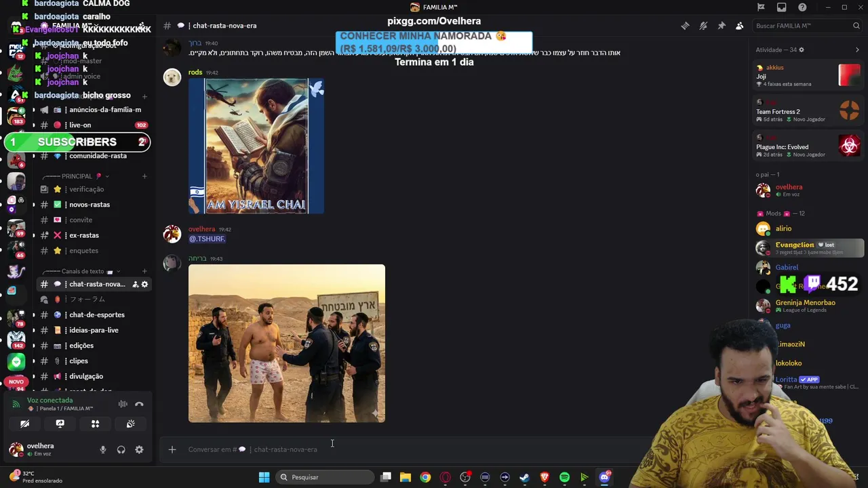Select member Gabirel in member list
The width and height of the screenshot is (868, 488).
(808, 268)
